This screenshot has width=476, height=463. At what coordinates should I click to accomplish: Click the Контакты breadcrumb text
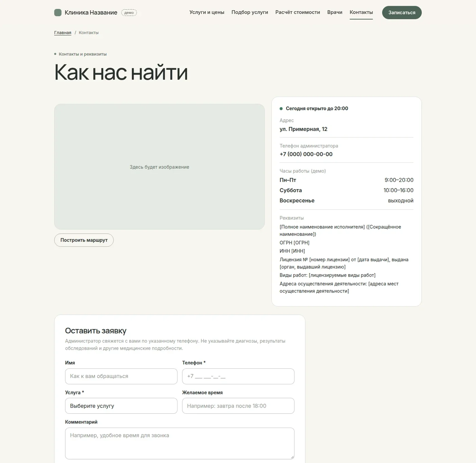click(89, 33)
